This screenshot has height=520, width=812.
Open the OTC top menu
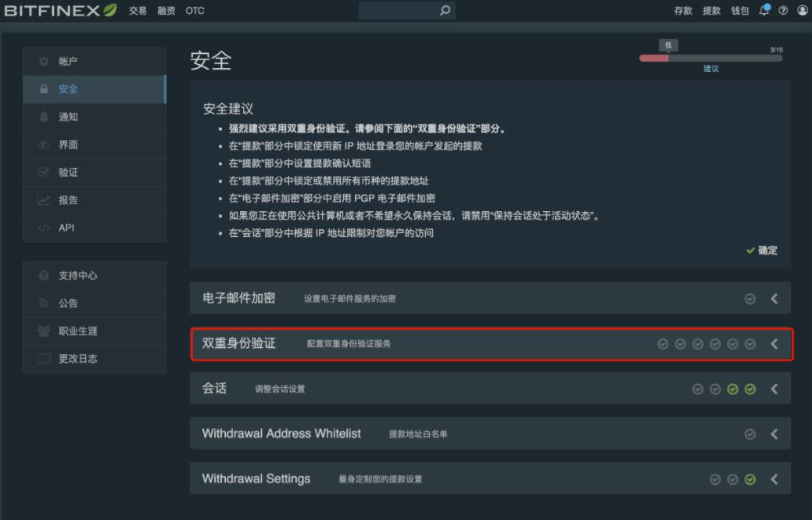[x=195, y=10]
